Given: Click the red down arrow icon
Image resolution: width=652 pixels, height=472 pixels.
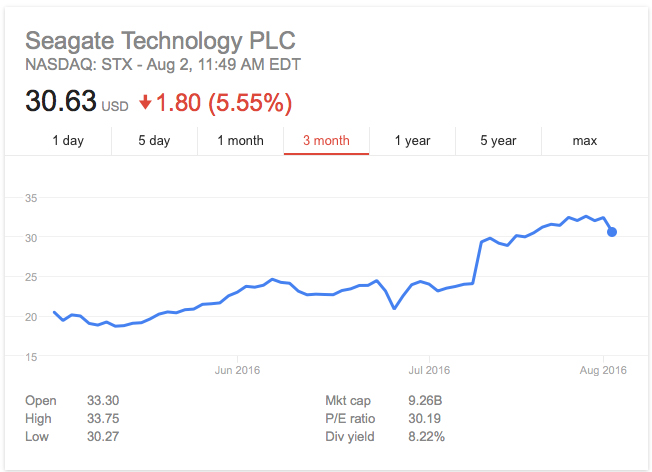Looking at the screenshot, I should click(x=145, y=102).
